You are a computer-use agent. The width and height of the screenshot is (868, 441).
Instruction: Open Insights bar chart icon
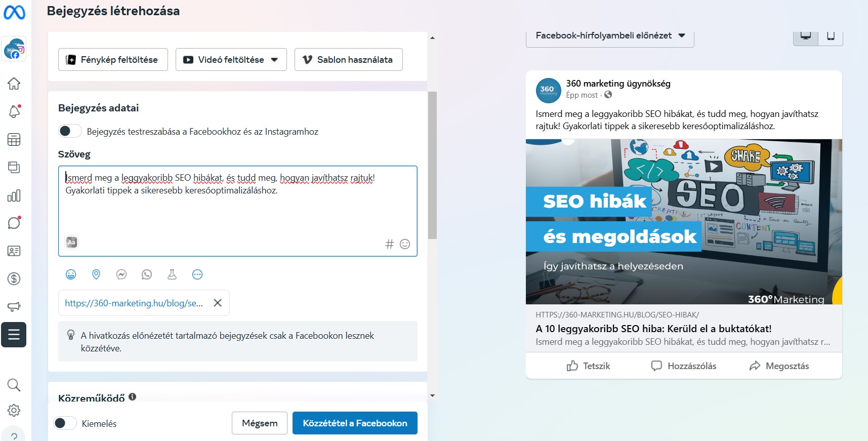tap(14, 195)
